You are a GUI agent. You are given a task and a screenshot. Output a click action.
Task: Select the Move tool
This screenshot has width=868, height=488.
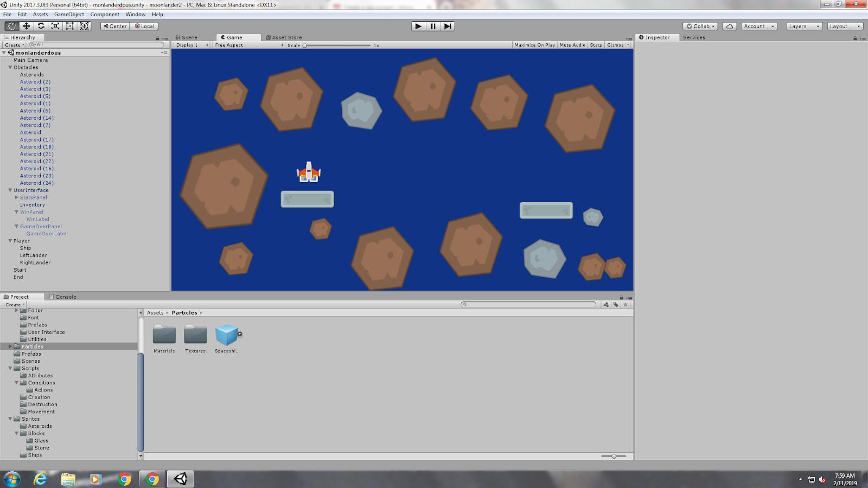pos(26,26)
